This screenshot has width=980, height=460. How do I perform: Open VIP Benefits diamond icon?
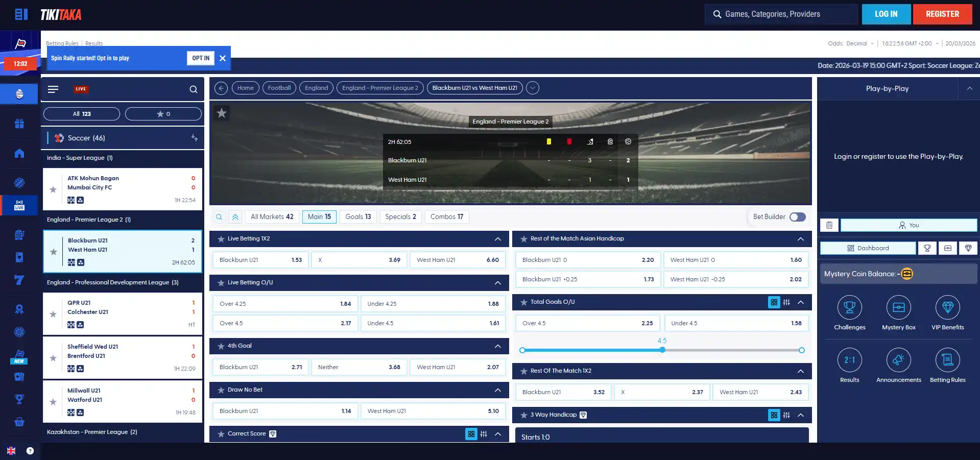coord(947,307)
